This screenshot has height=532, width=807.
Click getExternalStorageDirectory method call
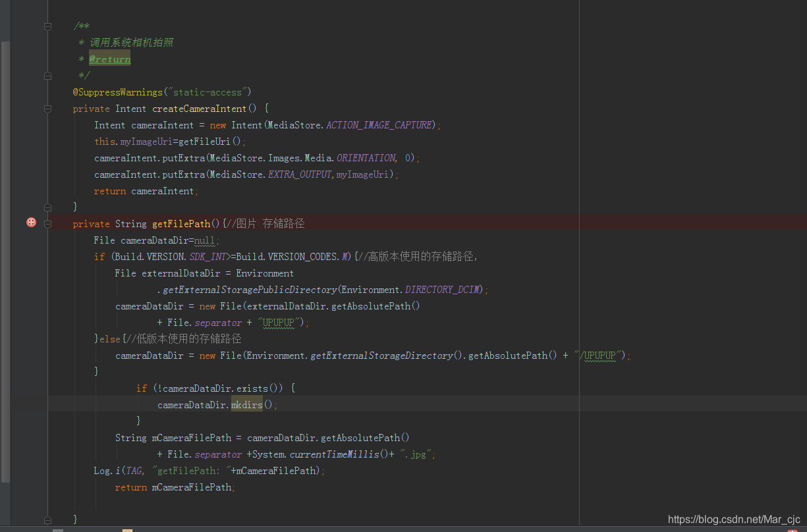click(x=381, y=356)
